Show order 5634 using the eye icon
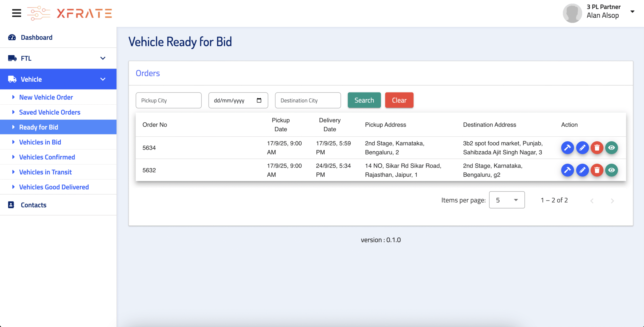Viewport: 644px width, 327px height. (612, 148)
